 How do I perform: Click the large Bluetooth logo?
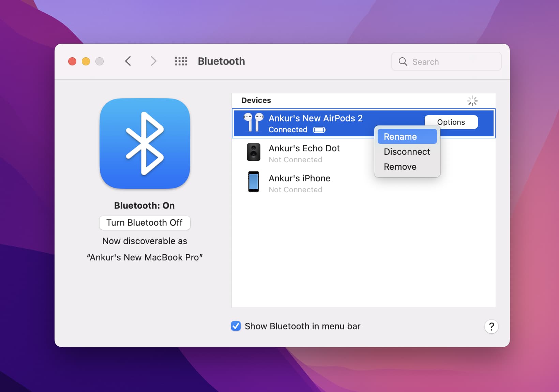coord(145,144)
